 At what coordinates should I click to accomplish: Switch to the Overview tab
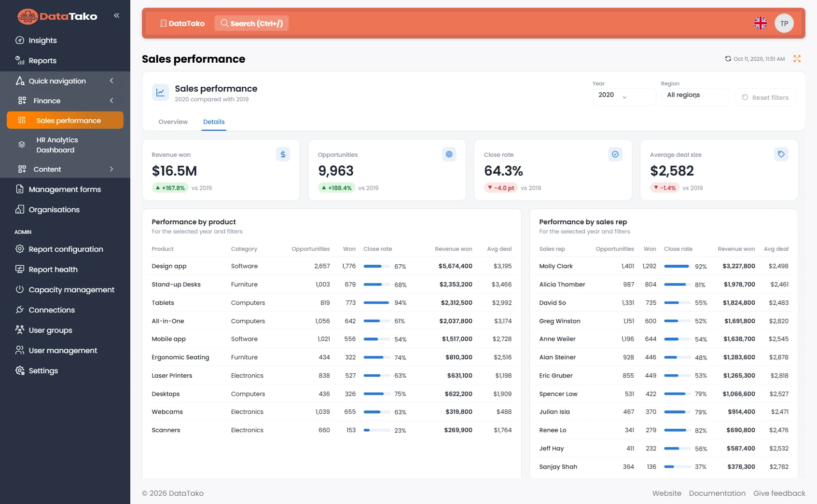point(173,122)
